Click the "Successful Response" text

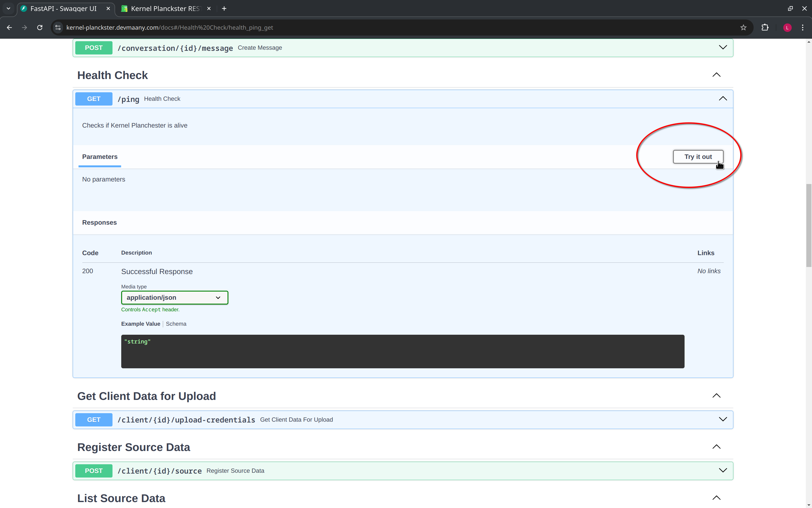click(x=157, y=271)
